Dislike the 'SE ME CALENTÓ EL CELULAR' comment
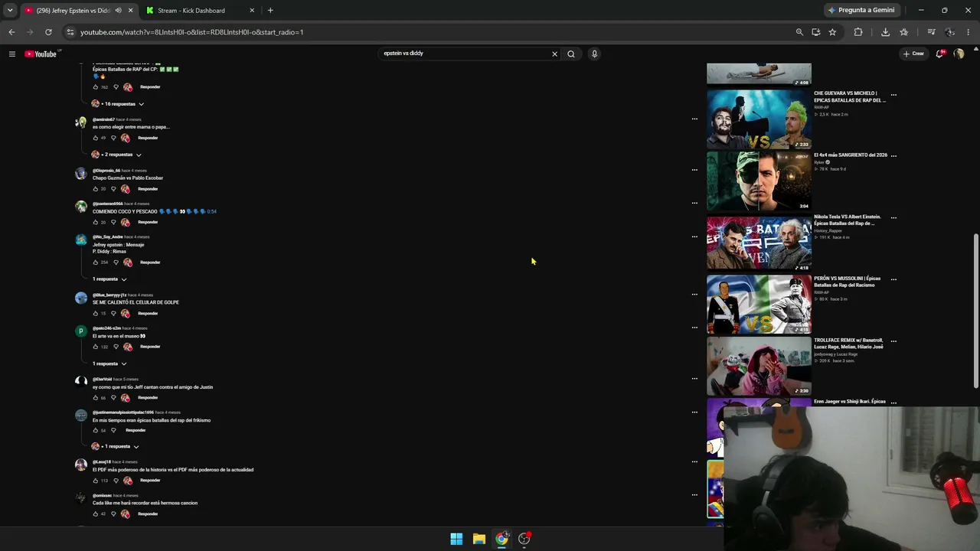980x551 pixels. 113,313
